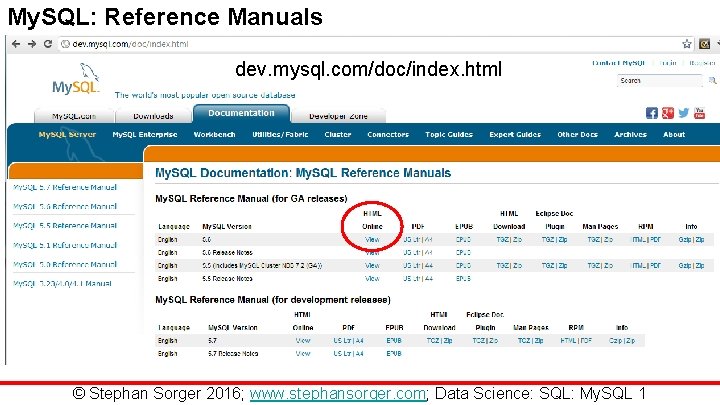720x405 pixels.
Task: Click View for 5.5 Release Notes
Action: tap(372, 278)
